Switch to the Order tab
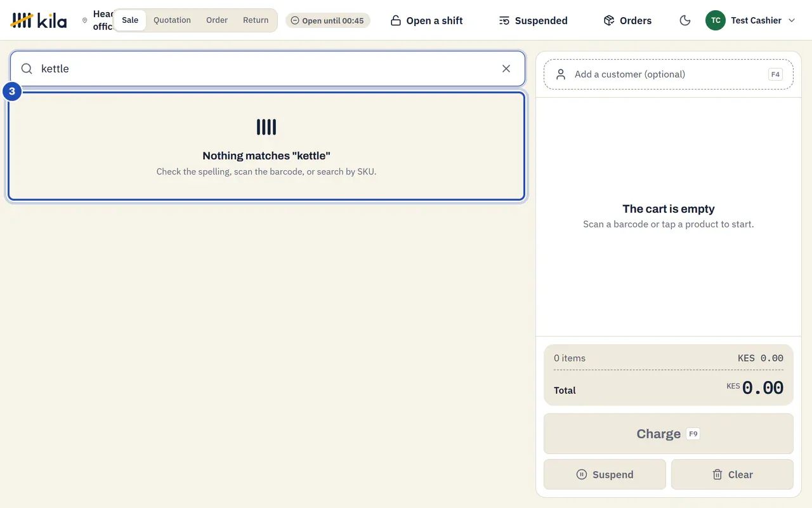812x508 pixels. click(217, 20)
